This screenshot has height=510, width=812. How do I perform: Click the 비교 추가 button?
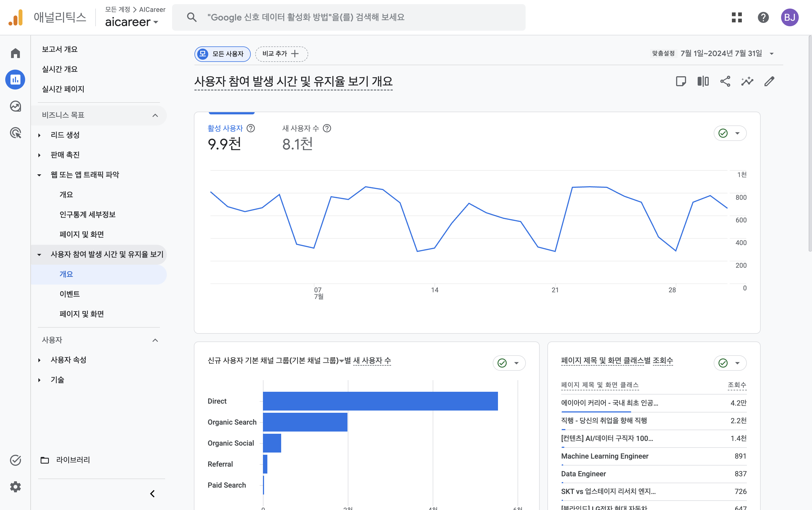[281, 54]
